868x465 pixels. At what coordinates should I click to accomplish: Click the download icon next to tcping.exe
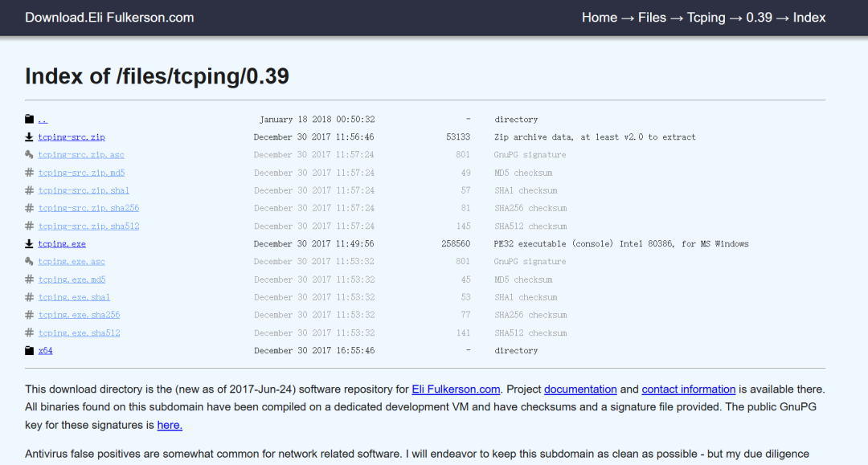click(30, 243)
